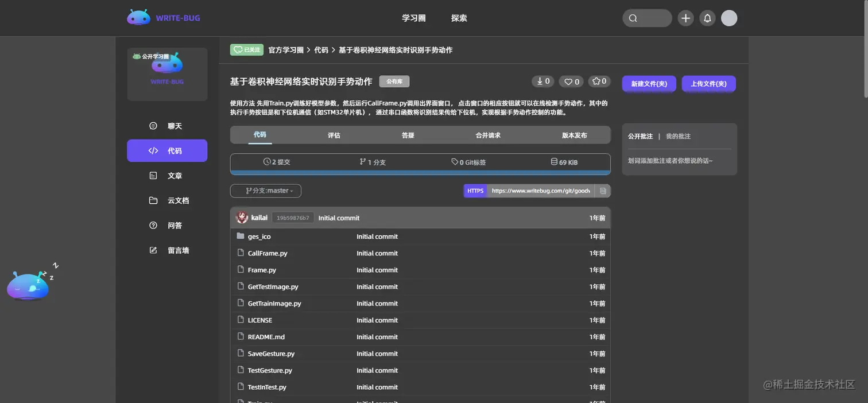868x403 pixels.
Task: Click the clone URL field
Action: (x=541, y=191)
